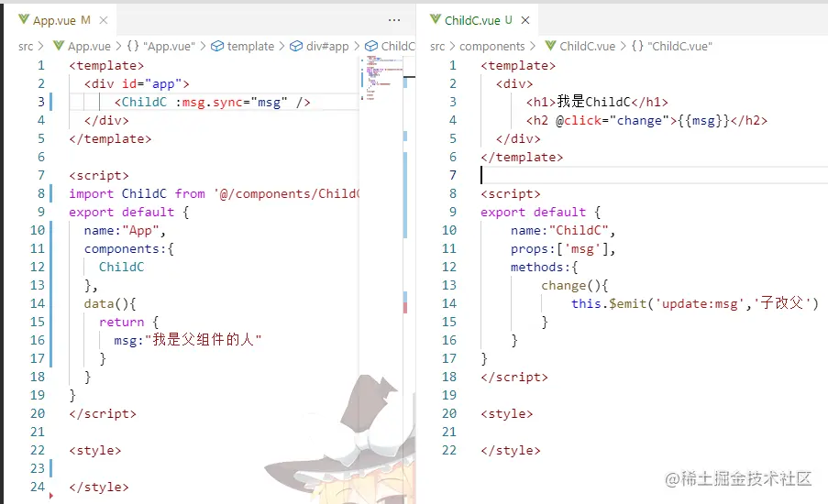This screenshot has width=828, height=504.
Task: Switch to the ChildC.vue editor tab
Action: pyautogui.click(x=478, y=20)
